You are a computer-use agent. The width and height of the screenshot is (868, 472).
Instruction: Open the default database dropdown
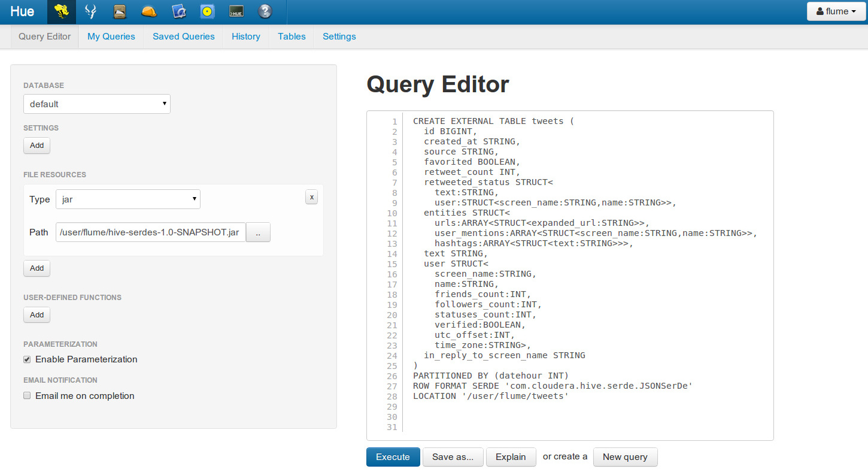pos(97,104)
